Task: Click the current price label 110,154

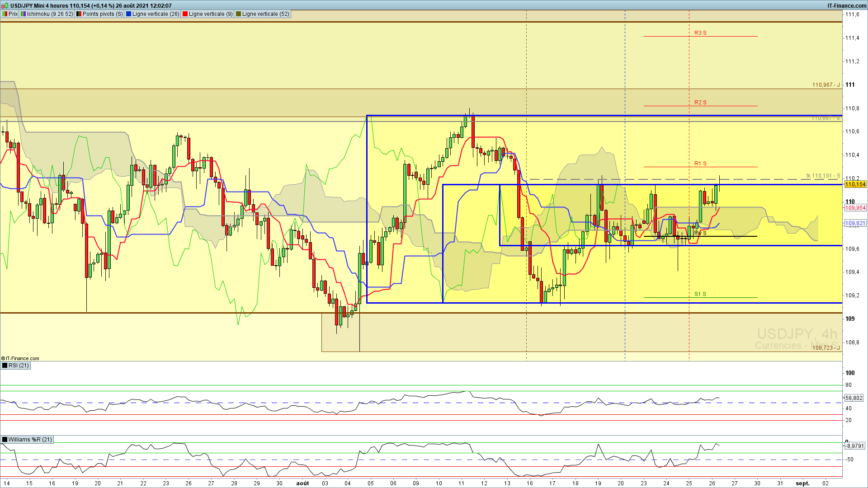Action: point(855,184)
